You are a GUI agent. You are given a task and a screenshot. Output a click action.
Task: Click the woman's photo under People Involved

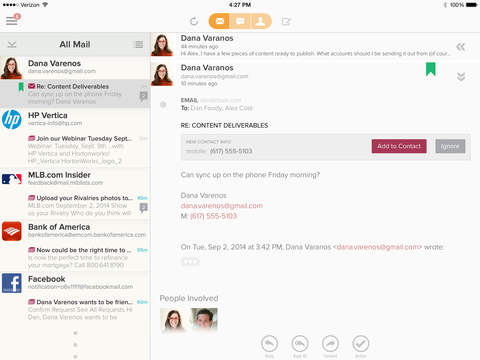click(x=173, y=319)
